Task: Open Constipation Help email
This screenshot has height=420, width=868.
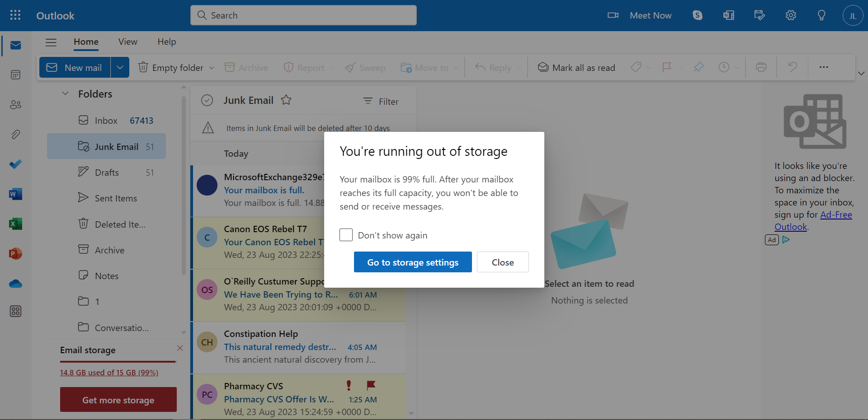Action: (299, 347)
